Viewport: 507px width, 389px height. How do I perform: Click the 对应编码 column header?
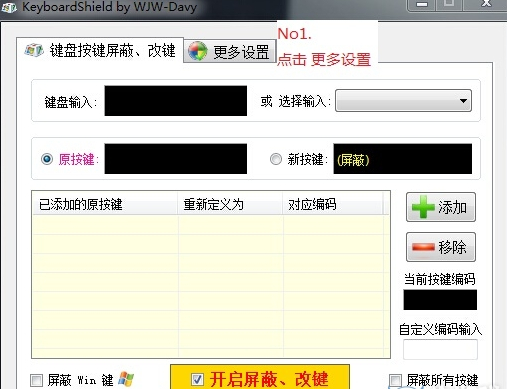pos(333,204)
